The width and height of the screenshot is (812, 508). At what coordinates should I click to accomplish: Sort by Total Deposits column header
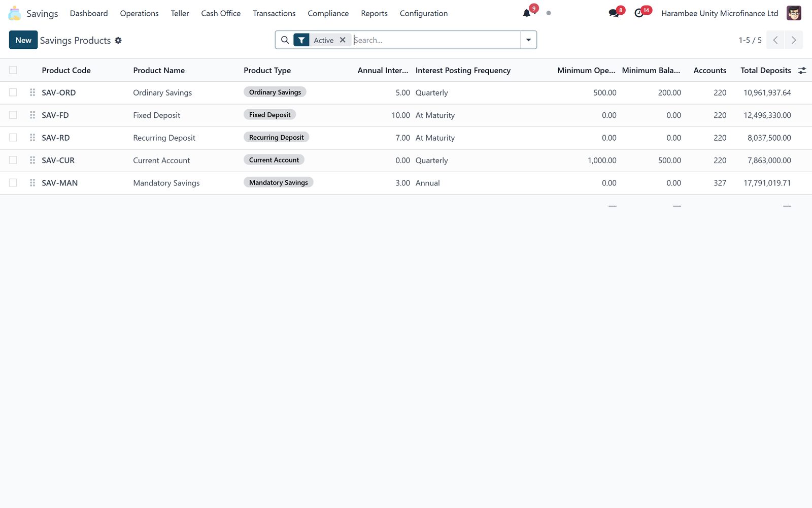pos(765,71)
